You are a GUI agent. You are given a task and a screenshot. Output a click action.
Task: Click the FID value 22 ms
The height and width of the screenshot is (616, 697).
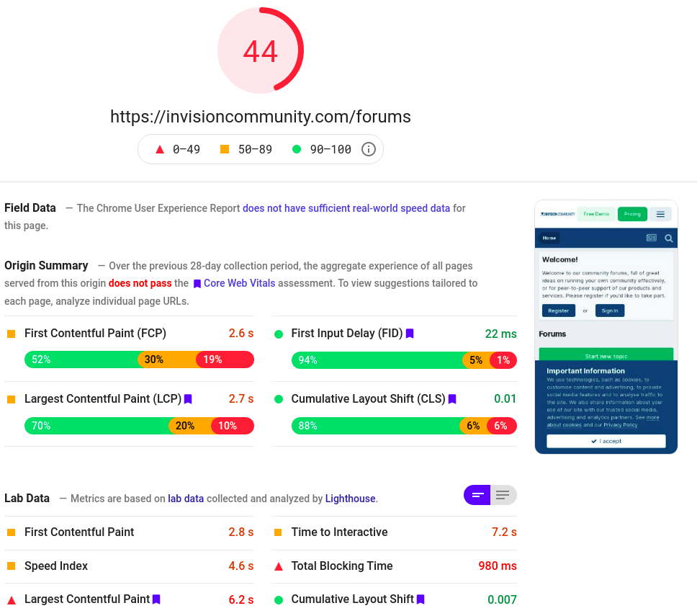tap(500, 334)
